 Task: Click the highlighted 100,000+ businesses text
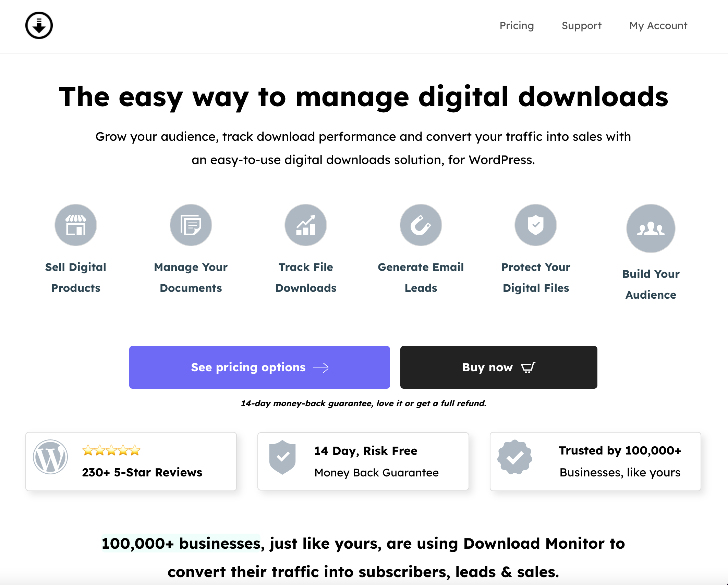coord(181,544)
